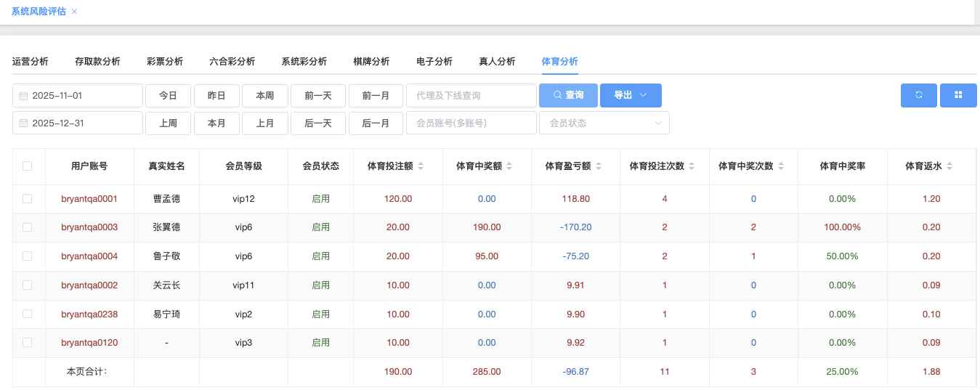
Task: Sort by 体育中奖额 column
Action: [509, 166]
